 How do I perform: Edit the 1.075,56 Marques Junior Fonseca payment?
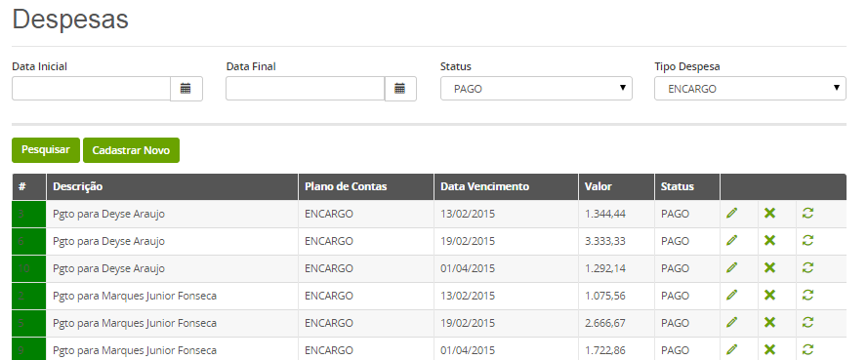pyautogui.click(x=732, y=296)
